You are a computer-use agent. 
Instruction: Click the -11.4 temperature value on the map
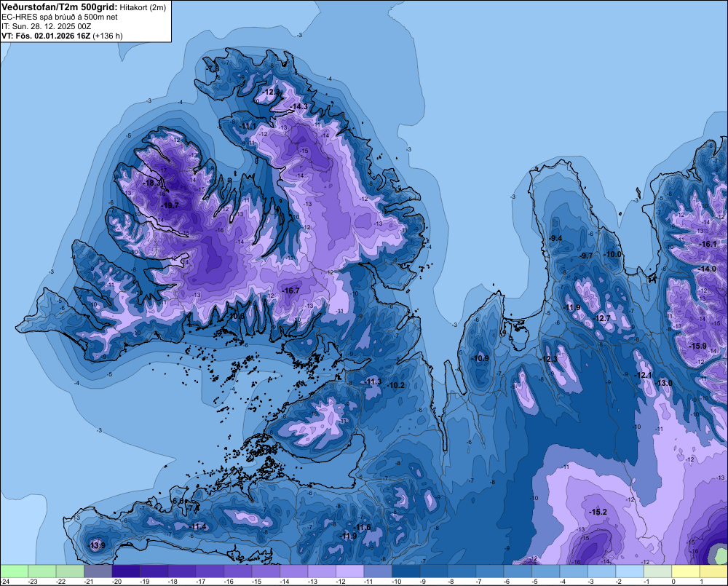[198, 526]
